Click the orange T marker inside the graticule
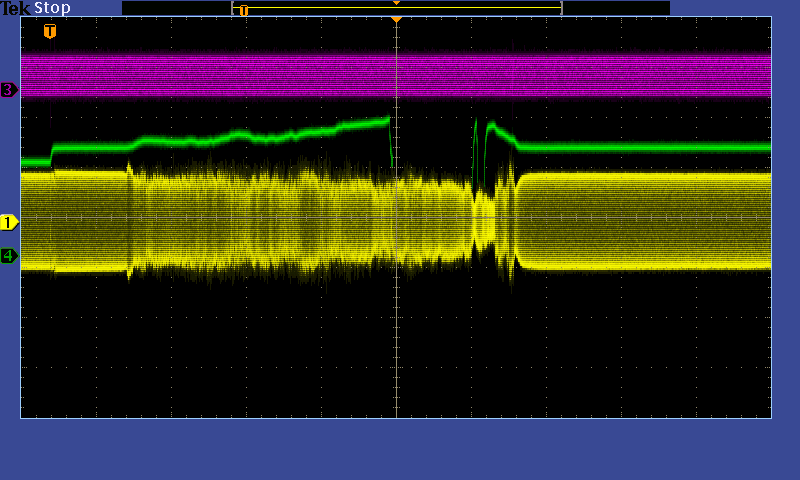800x480 pixels. (x=50, y=32)
